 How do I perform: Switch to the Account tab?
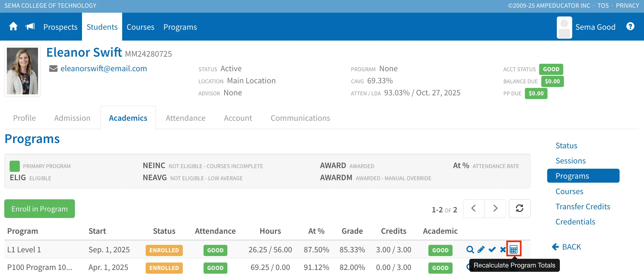pyautogui.click(x=238, y=118)
